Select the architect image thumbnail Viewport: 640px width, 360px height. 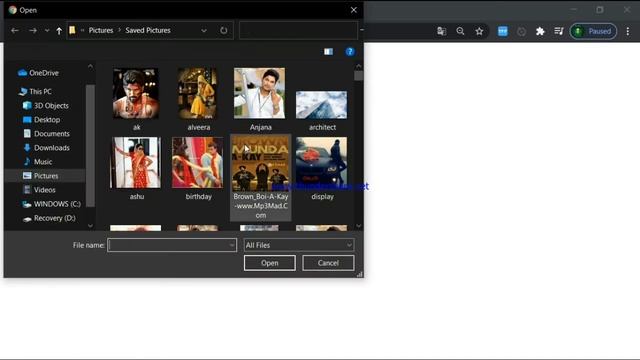click(322, 105)
